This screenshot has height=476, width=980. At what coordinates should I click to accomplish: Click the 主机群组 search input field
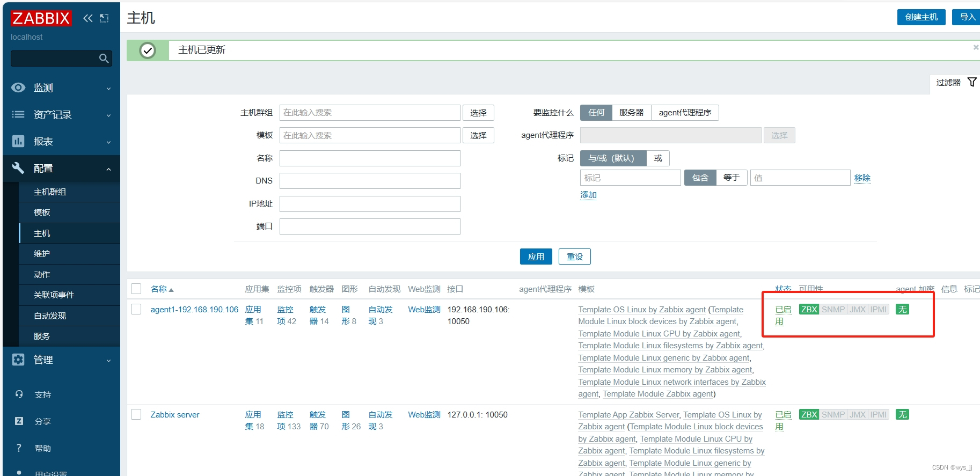[370, 113]
